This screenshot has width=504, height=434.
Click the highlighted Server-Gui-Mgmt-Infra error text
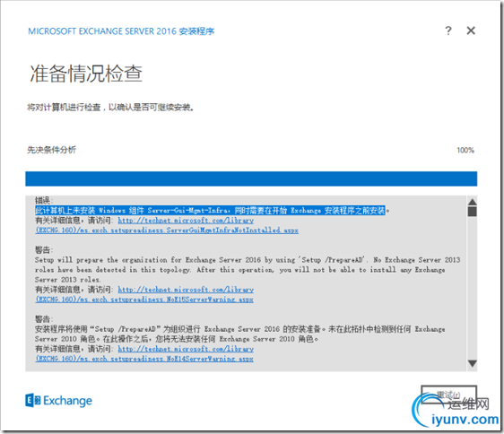coord(210,211)
